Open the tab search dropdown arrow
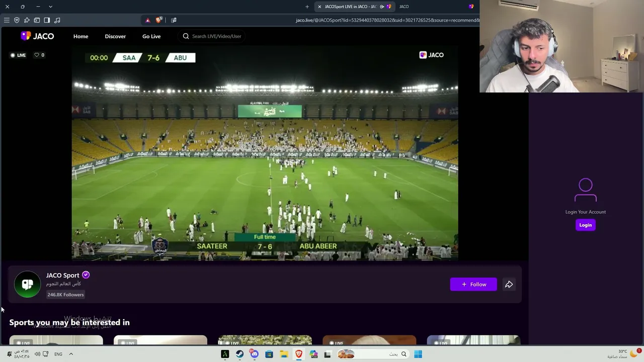The width and height of the screenshot is (644, 362). click(x=50, y=7)
